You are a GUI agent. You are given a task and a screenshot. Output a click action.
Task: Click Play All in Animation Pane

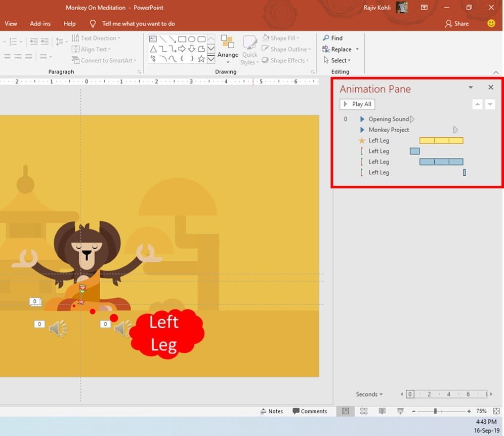[x=357, y=104]
